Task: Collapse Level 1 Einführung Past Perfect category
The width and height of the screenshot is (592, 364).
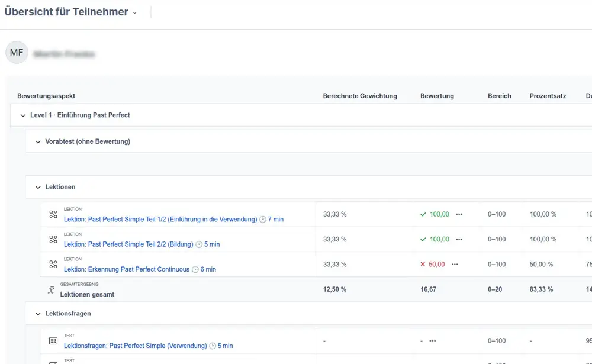Action: 22,115
